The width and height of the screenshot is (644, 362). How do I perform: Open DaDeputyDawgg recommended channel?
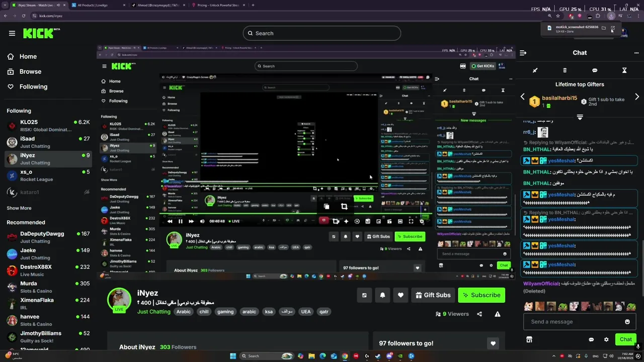(x=48, y=237)
